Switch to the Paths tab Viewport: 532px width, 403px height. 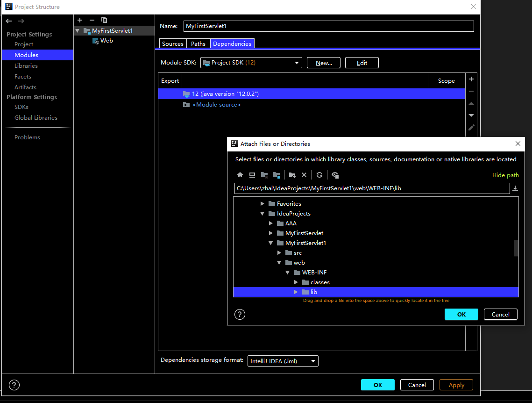pyautogui.click(x=198, y=44)
